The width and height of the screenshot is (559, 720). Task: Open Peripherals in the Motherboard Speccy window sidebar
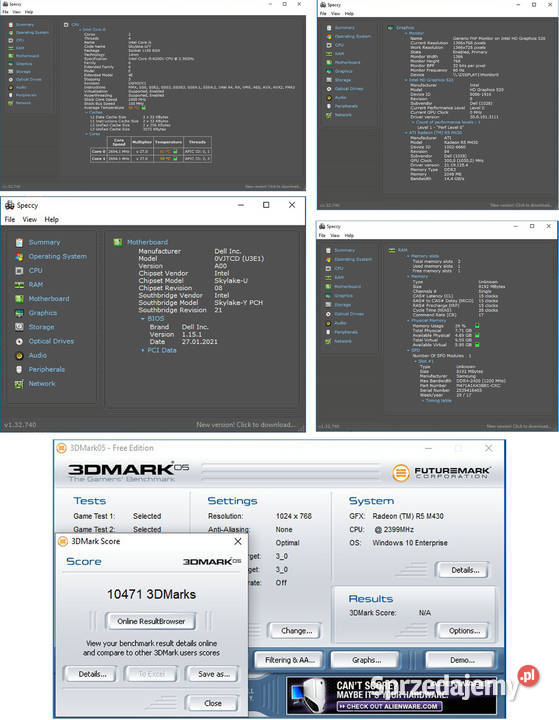pos(46,370)
